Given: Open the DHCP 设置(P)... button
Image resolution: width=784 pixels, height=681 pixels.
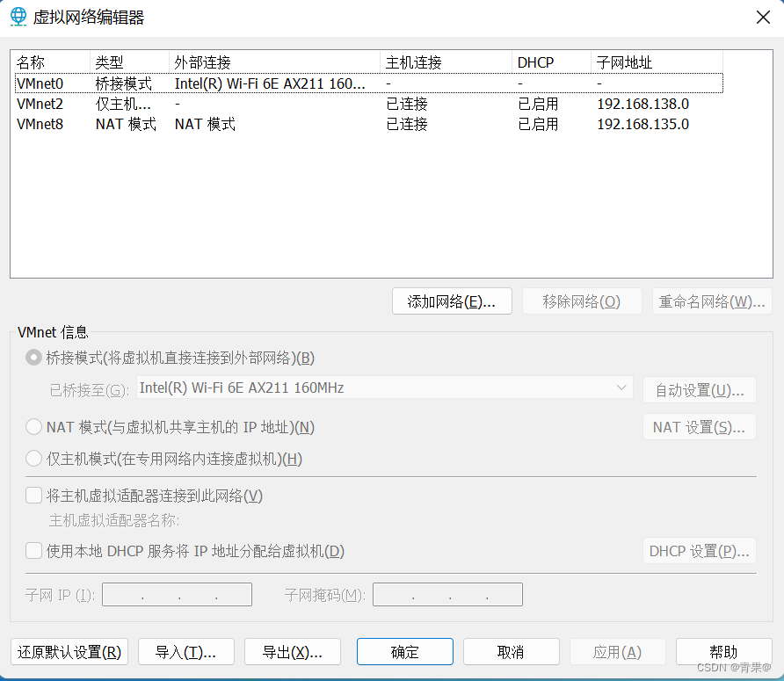Looking at the screenshot, I should (x=700, y=551).
